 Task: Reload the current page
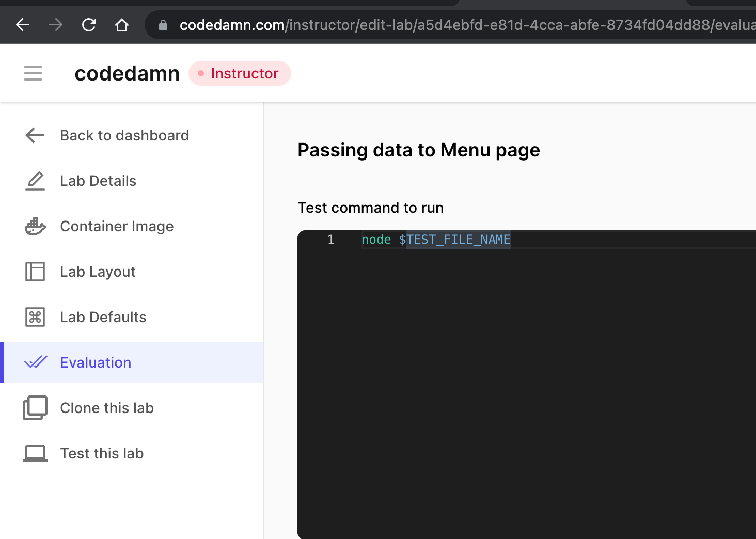tap(89, 25)
